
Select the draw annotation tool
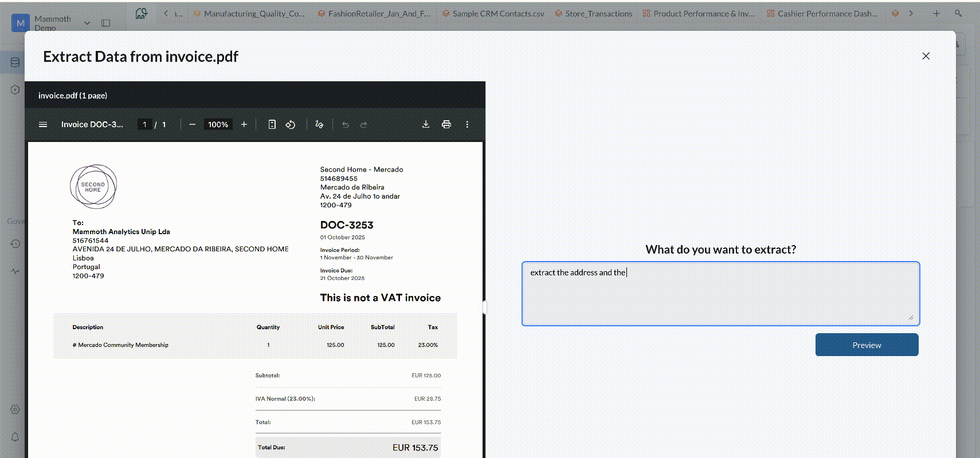(x=319, y=124)
